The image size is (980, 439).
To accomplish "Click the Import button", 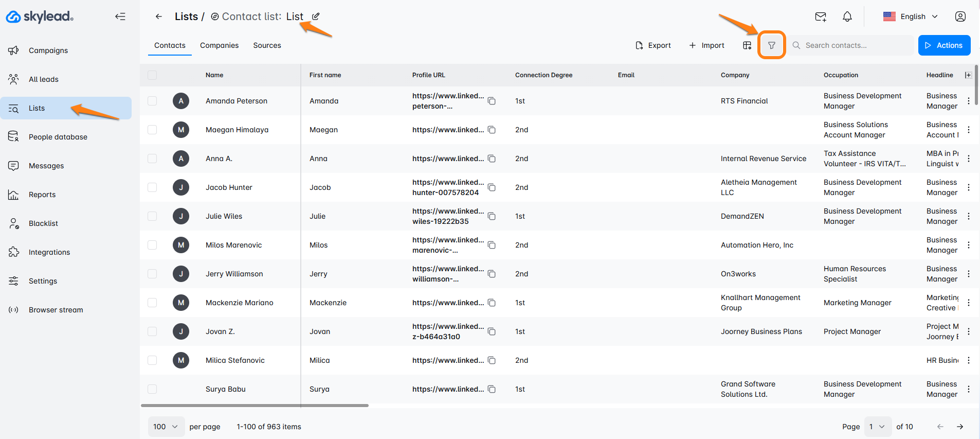I will [x=706, y=45].
